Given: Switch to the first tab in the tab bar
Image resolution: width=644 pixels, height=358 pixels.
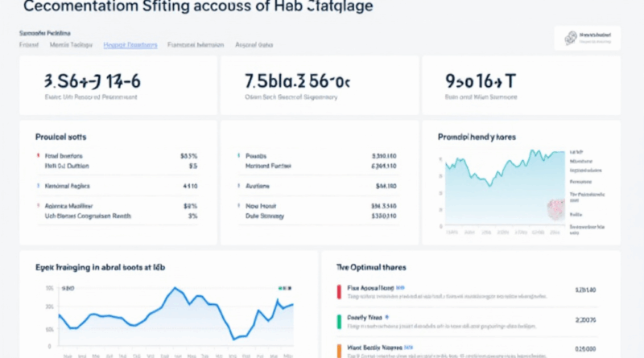Looking at the screenshot, I should point(29,46).
